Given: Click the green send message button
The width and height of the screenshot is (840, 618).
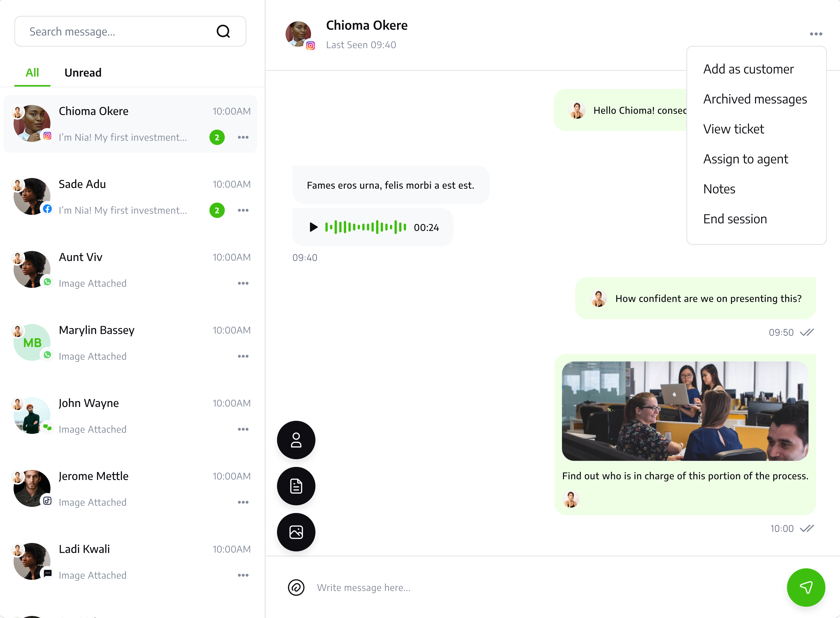Looking at the screenshot, I should [x=806, y=587].
